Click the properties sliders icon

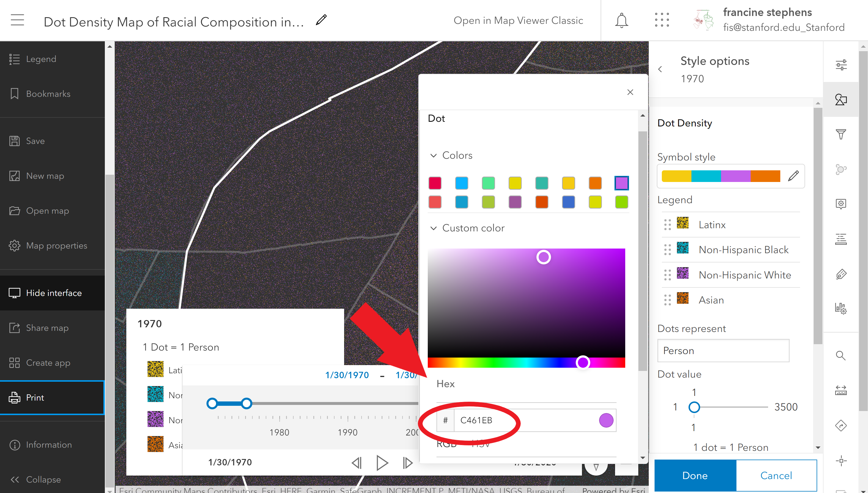(841, 65)
